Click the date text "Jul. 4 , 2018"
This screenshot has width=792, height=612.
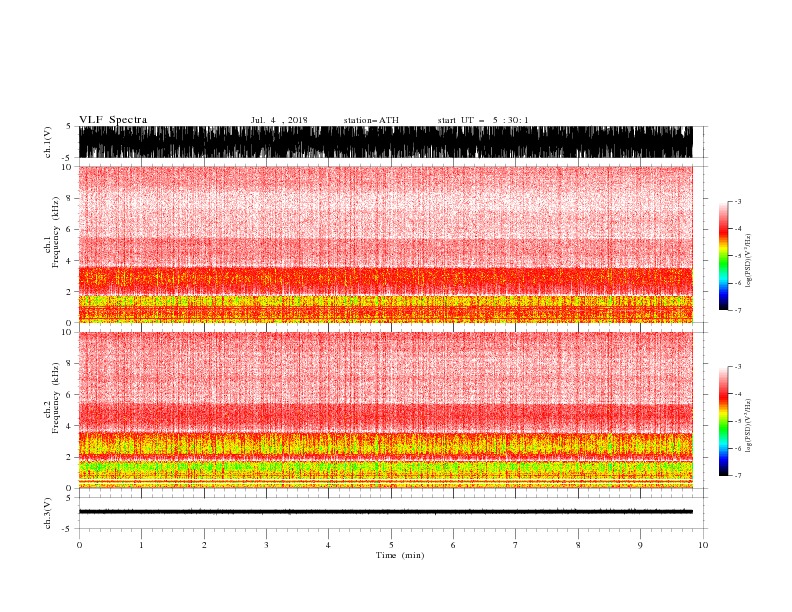[x=279, y=120]
